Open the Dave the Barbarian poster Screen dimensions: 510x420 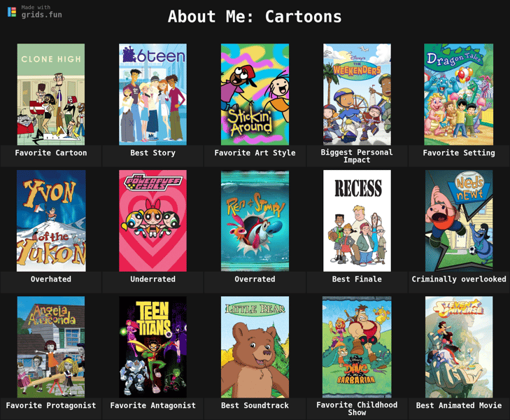pos(357,346)
